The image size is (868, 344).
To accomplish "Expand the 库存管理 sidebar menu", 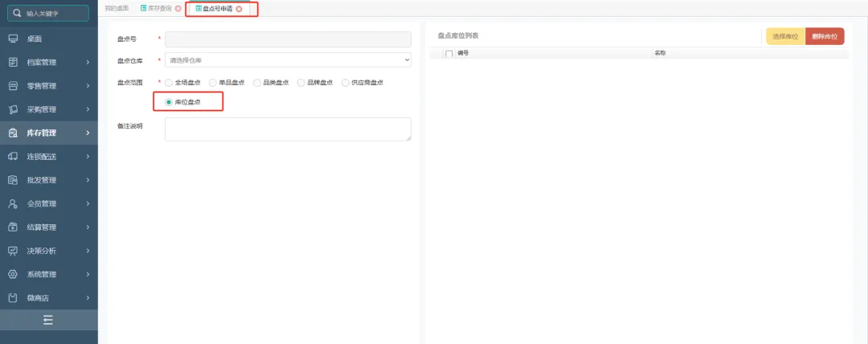I will (x=48, y=133).
